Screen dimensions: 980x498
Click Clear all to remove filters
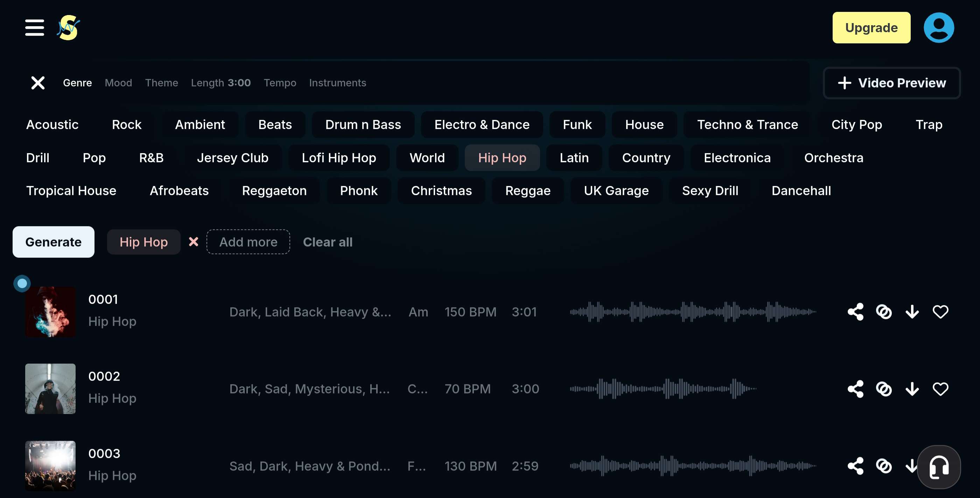pos(328,242)
